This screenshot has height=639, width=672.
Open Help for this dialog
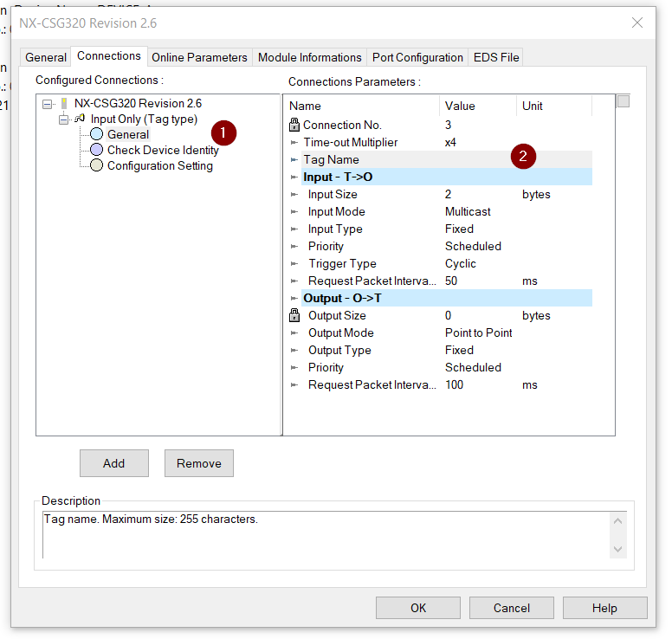point(604,608)
